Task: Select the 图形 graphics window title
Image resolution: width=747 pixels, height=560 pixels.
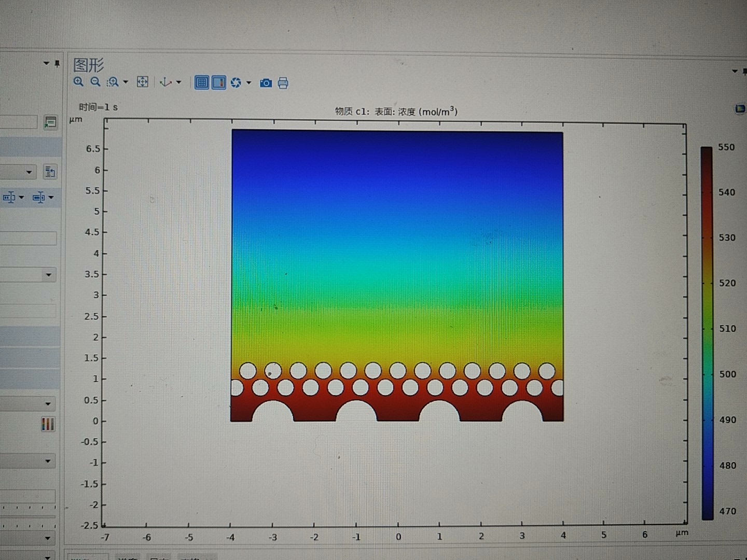Action: (89, 65)
